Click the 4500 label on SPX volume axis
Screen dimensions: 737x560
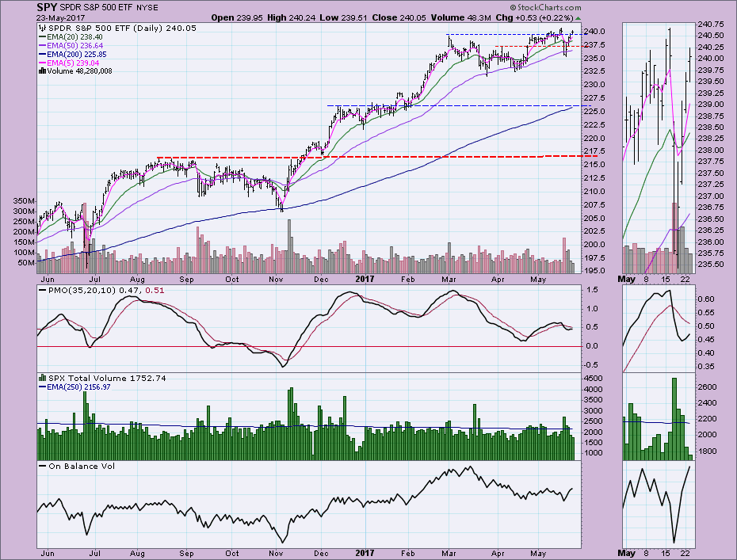click(x=594, y=379)
